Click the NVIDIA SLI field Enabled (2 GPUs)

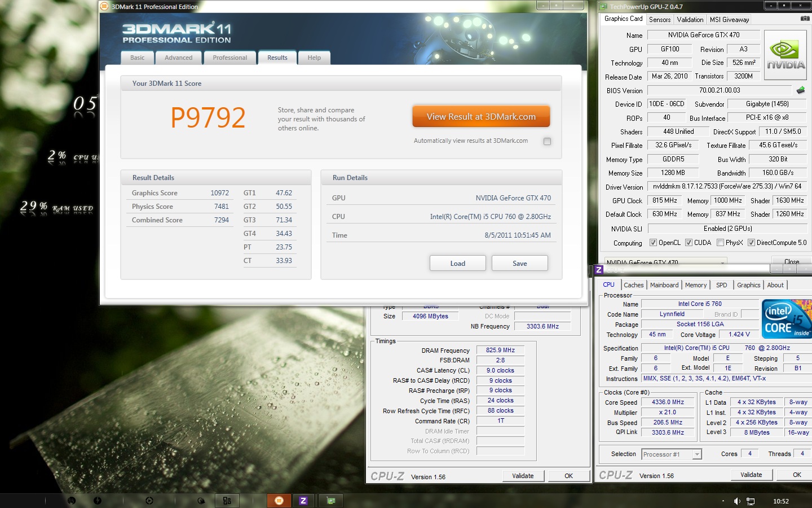(x=727, y=229)
